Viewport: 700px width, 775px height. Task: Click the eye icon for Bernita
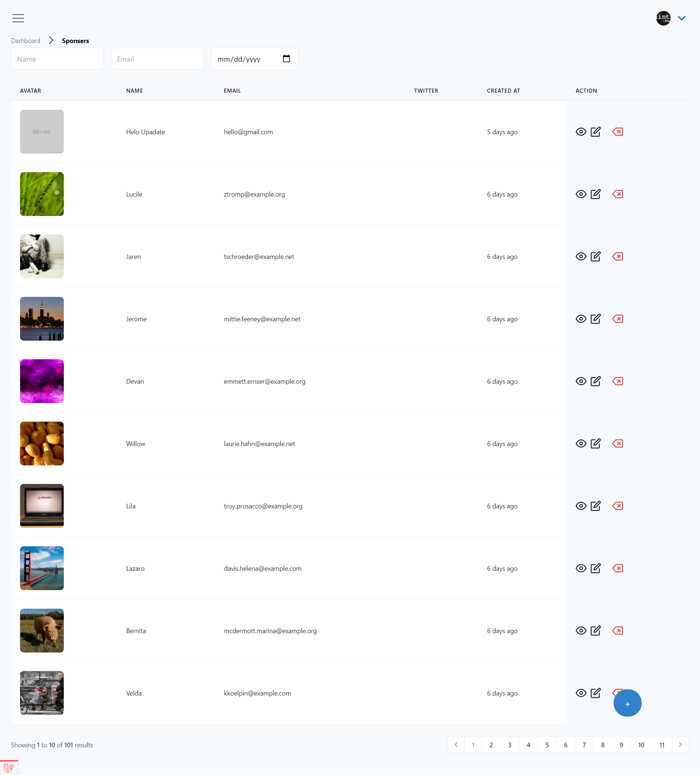[x=581, y=631]
